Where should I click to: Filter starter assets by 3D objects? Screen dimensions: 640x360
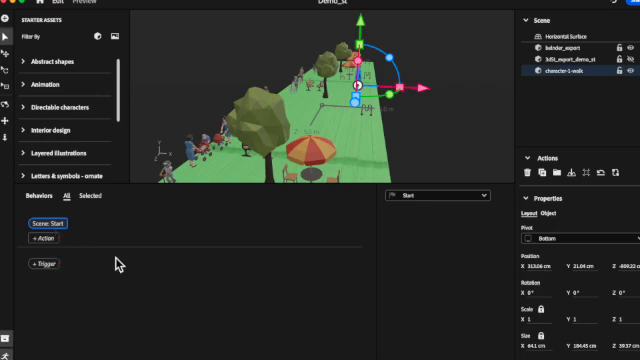[98, 36]
